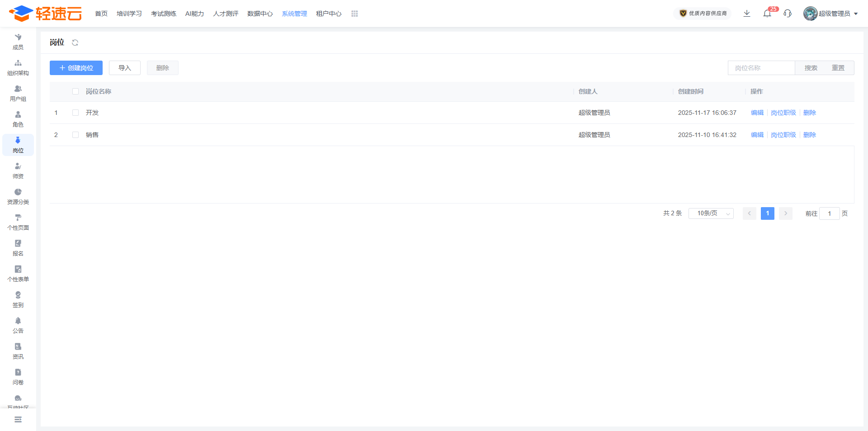Click the 创建岗位 button

click(76, 68)
